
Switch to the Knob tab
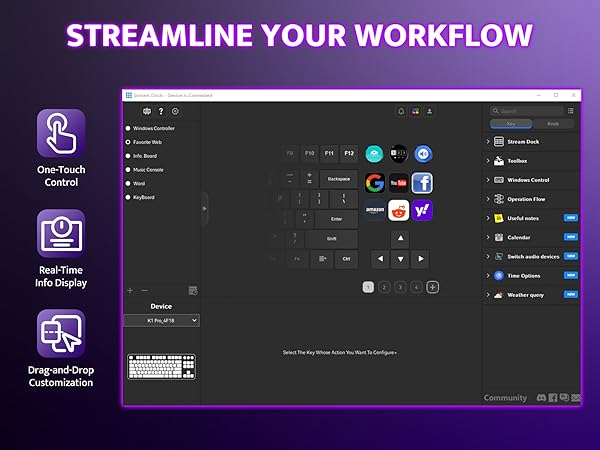[x=553, y=124]
